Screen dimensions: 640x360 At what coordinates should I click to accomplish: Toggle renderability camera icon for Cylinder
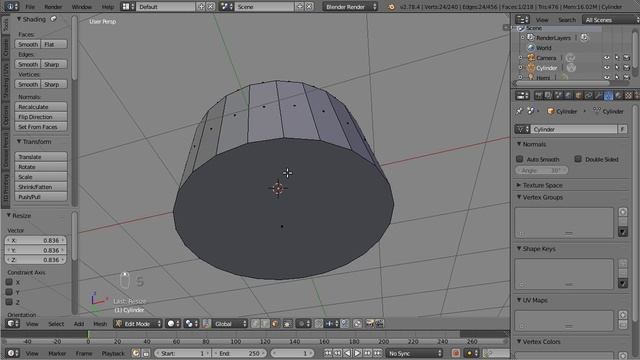(x=627, y=68)
